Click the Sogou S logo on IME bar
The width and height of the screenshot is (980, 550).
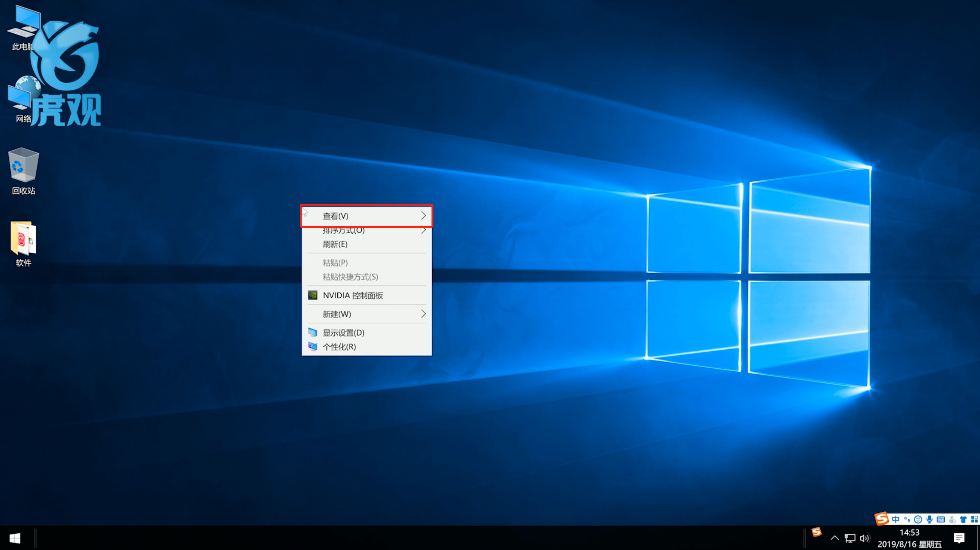click(882, 518)
